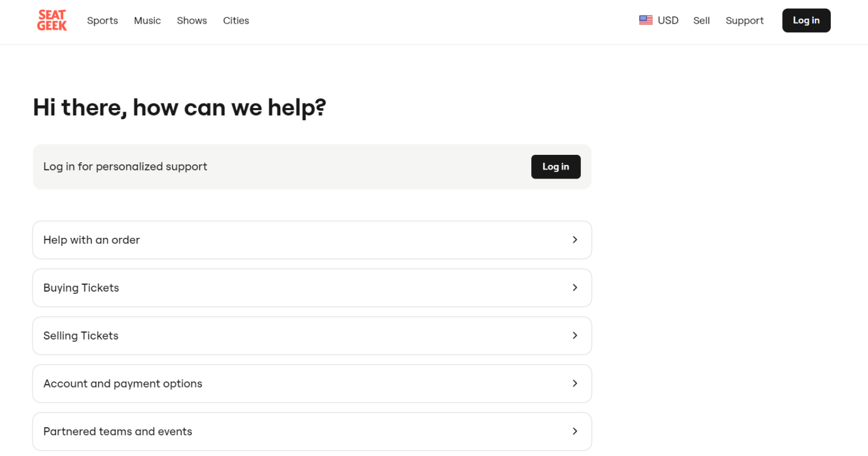Open the Cities navigation menu
The image size is (868, 456).
(236, 20)
